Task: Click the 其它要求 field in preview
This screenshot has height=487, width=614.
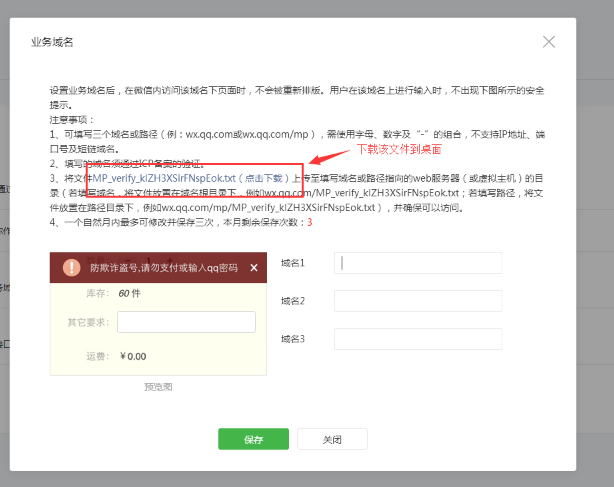Action: (x=186, y=322)
